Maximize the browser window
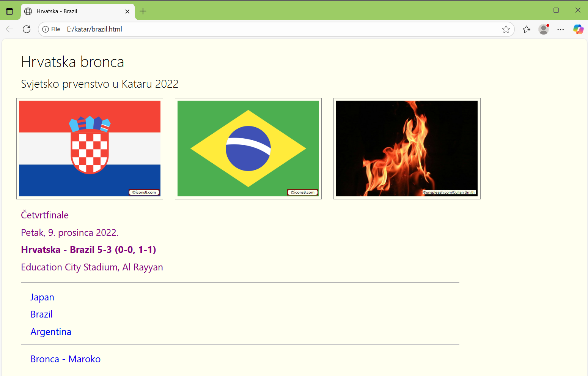588x376 pixels. pos(556,10)
